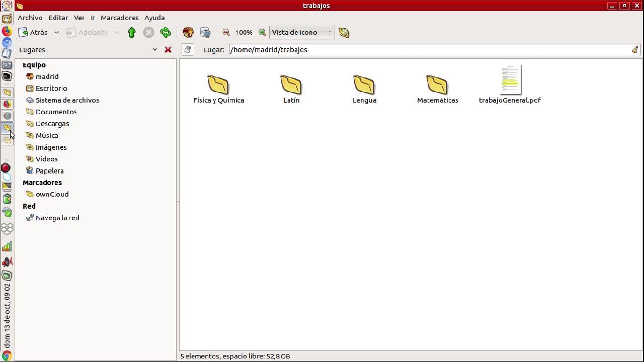
Task: Go up to the parent folder
Action: click(x=132, y=33)
